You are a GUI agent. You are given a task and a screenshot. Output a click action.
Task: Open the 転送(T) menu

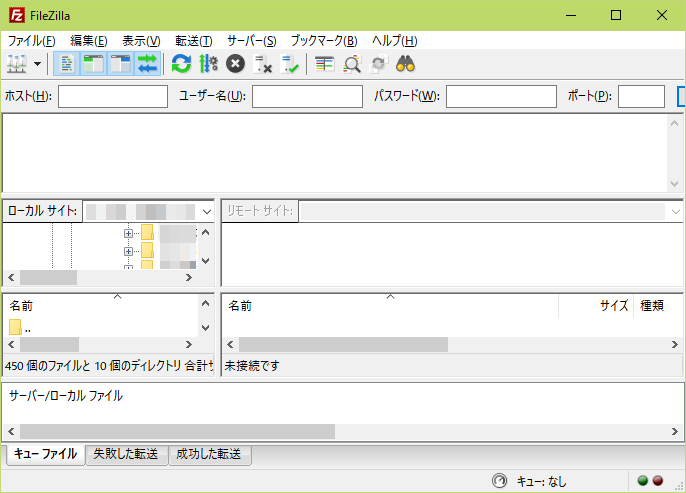[x=194, y=41]
